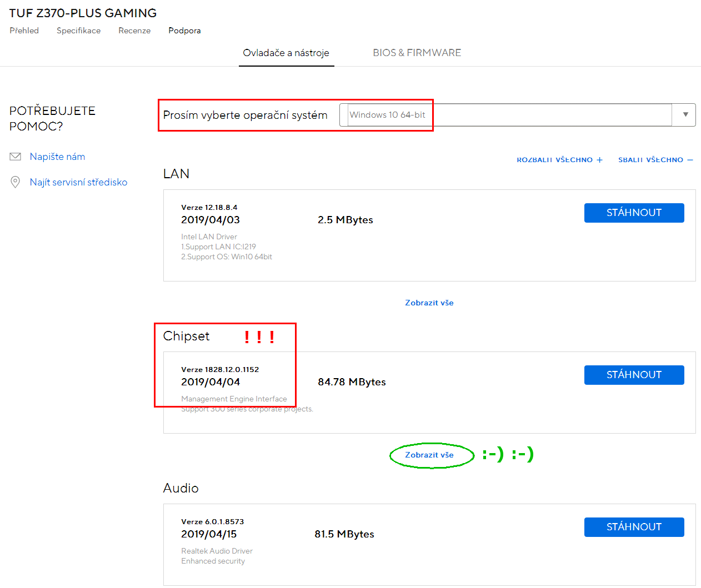The image size is (701, 588).
Task: Click the plus icon next to Rozbalit všechno
Action: pyautogui.click(x=600, y=160)
